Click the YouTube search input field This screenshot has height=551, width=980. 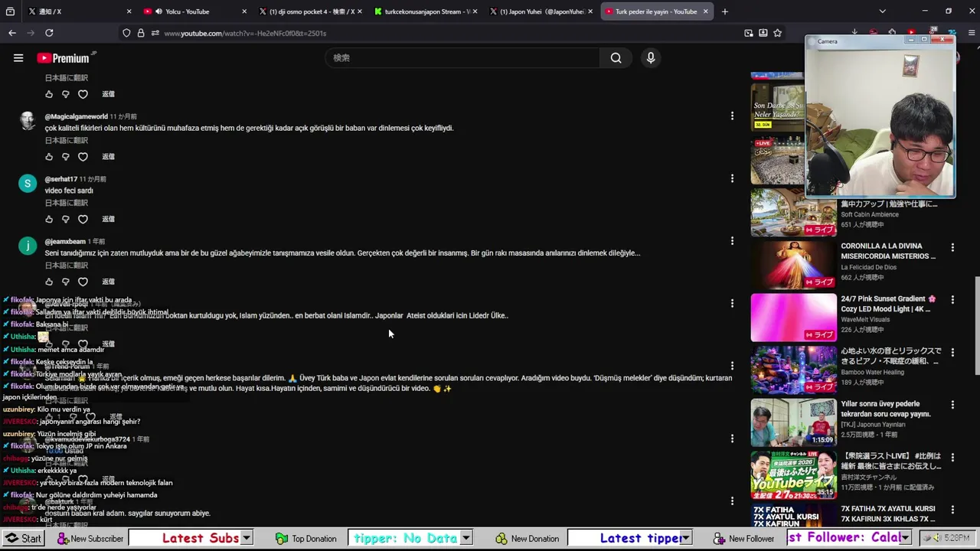point(463,58)
